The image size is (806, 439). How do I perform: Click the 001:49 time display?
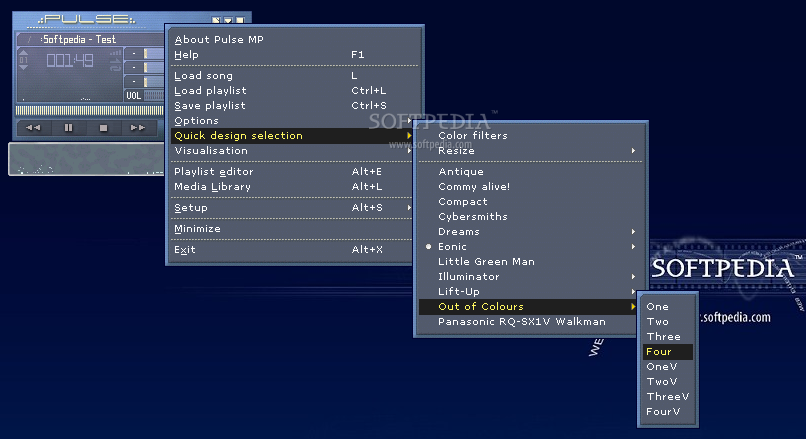pyautogui.click(x=70, y=61)
